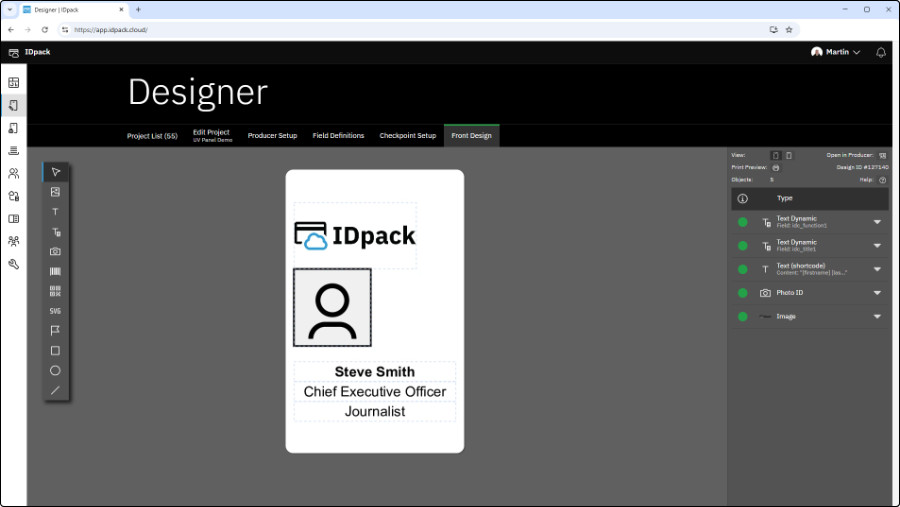Select the Journalist text on card
The image size is (900, 507).
click(x=375, y=412)
